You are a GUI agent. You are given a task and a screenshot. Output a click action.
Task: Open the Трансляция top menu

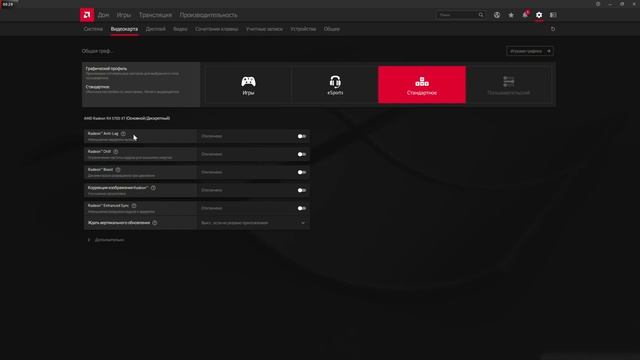(x=155, y=15)
